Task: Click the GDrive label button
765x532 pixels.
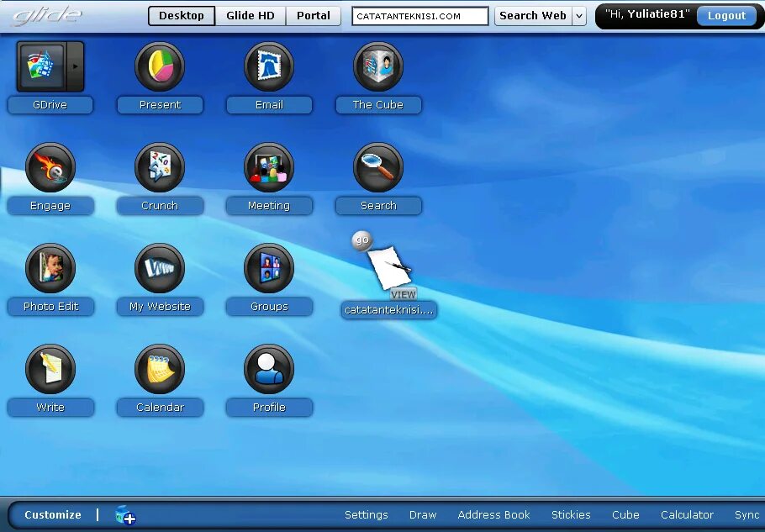Action: tap(50, 105)
